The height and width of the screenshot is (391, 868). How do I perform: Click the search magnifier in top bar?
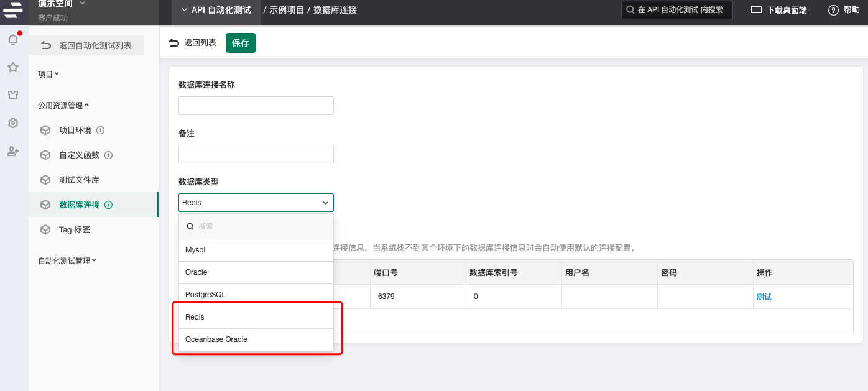(630, 10)
